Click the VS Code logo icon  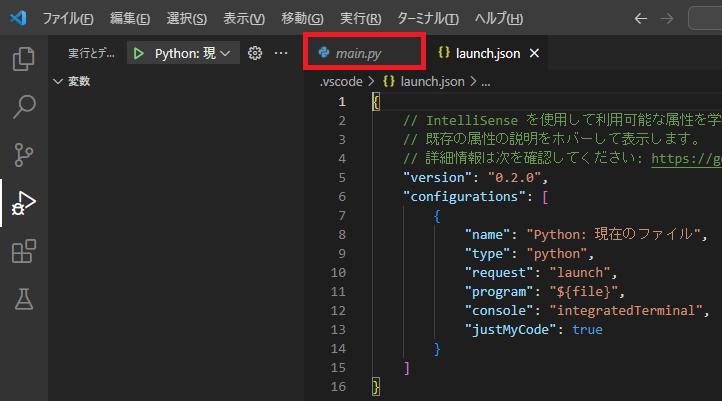(18, 18)
